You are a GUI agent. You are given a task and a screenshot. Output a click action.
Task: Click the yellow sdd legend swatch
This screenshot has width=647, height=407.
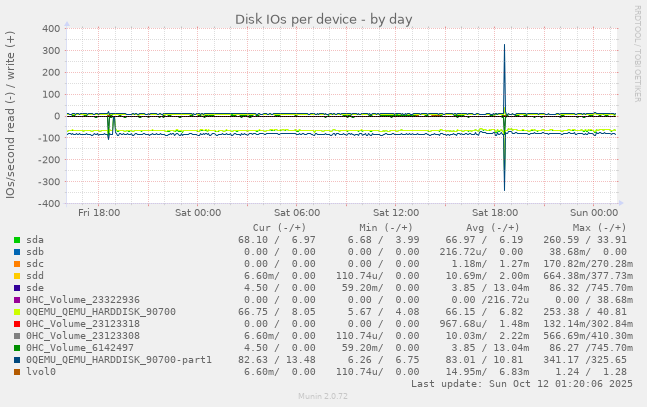point(17,276)
